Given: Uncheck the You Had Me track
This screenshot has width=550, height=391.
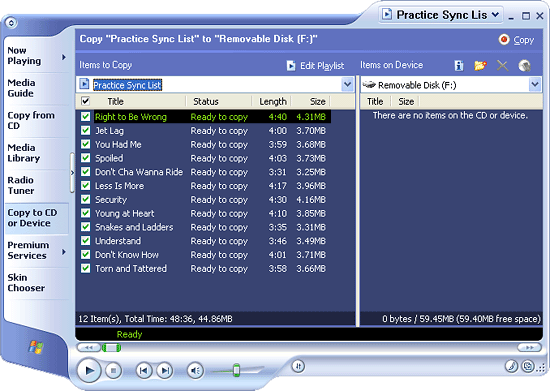Looking at the screenshot, I should tap(85, 144).
